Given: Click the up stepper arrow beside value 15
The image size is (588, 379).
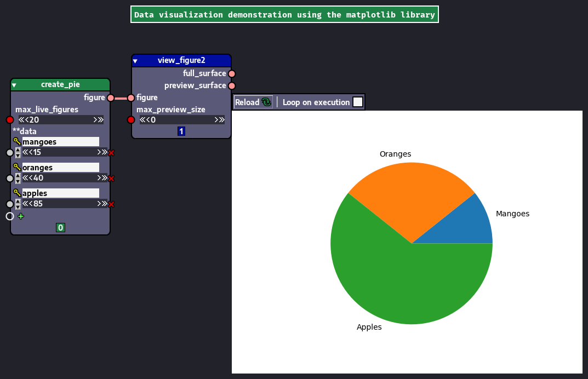Looking at the screenshot, I should tap(17, 150).
